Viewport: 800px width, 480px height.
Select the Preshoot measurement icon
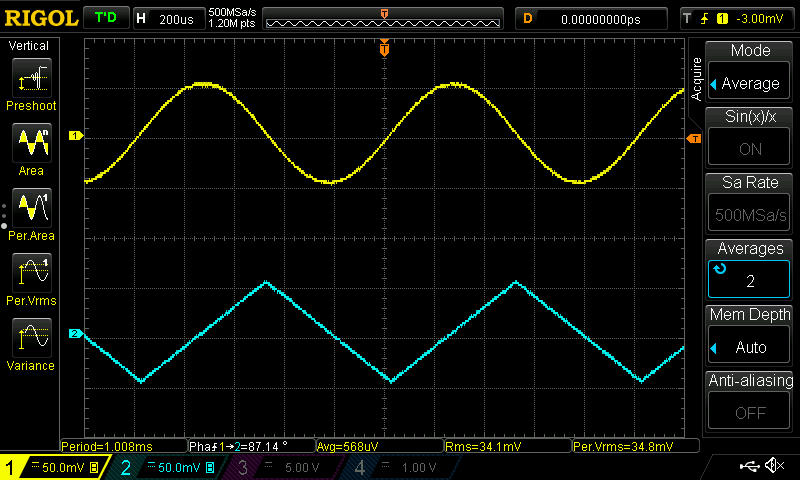(x=30, y=82)
